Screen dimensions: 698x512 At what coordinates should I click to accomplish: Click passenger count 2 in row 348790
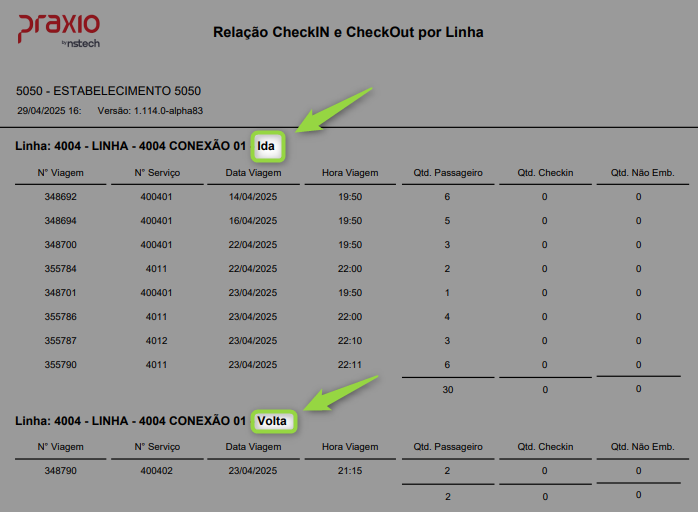(447, 471)
